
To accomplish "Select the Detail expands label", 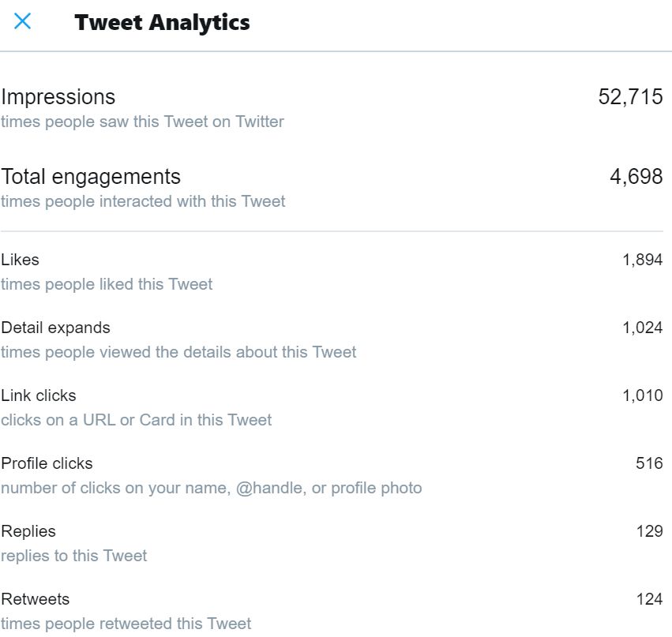I will 56,328.
